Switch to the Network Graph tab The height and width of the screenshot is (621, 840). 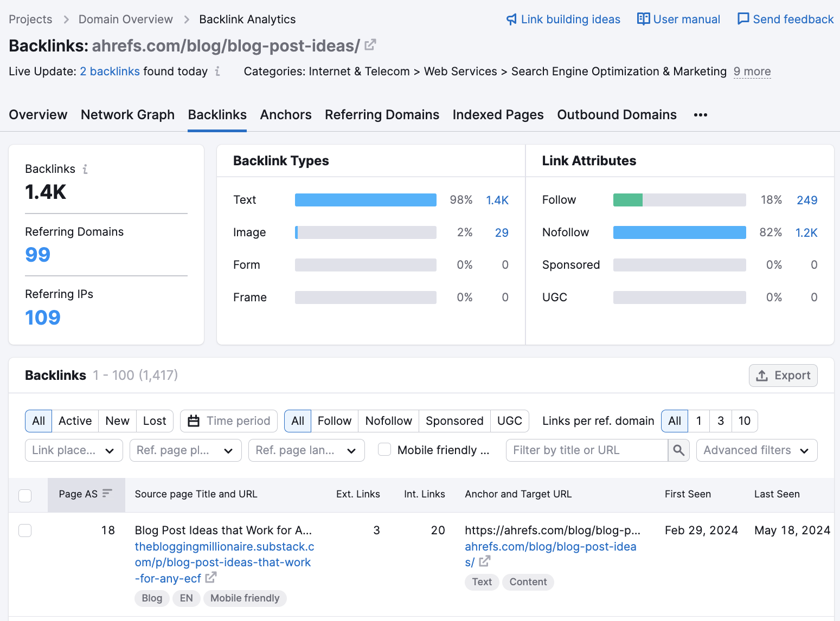(x=127, y=115)
